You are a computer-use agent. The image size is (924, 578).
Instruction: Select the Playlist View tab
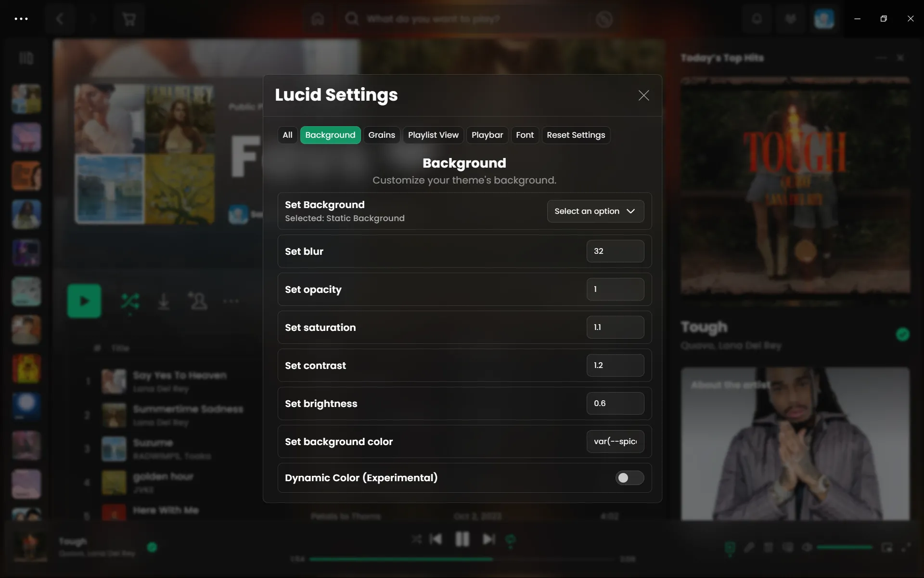coord(433,134)
